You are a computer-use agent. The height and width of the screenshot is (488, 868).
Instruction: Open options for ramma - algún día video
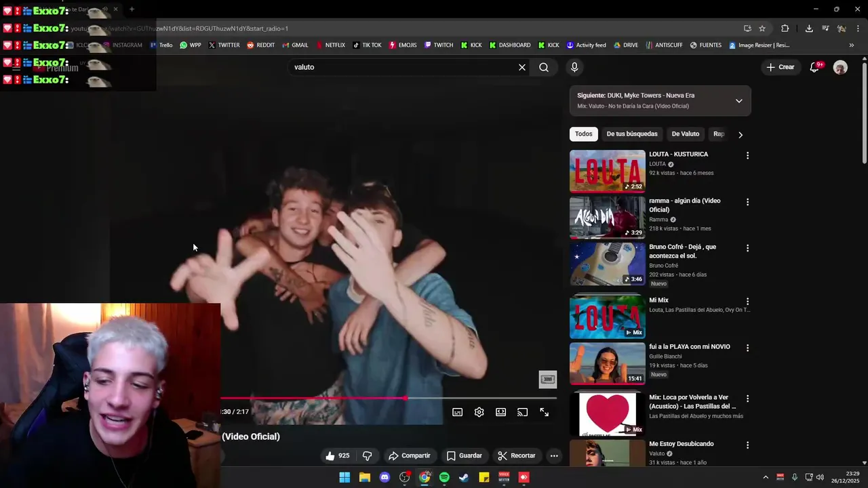[748, 202]
